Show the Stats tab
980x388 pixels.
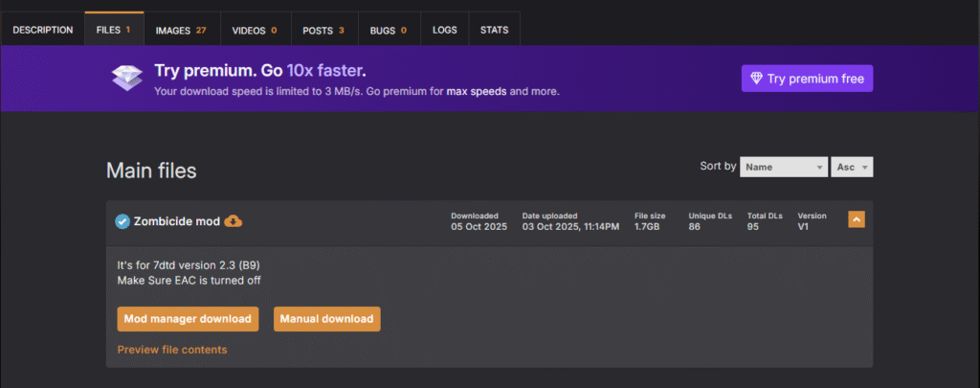pos(494,30)
